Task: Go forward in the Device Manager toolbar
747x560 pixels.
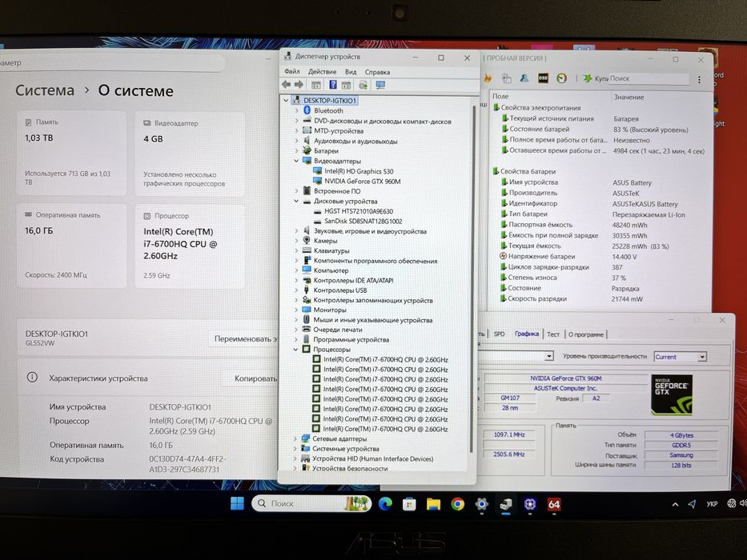Action: pos(299,85)
